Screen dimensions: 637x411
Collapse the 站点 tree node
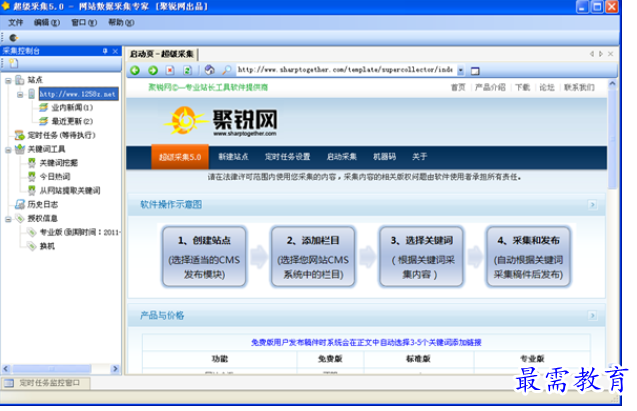pos(8,80)
